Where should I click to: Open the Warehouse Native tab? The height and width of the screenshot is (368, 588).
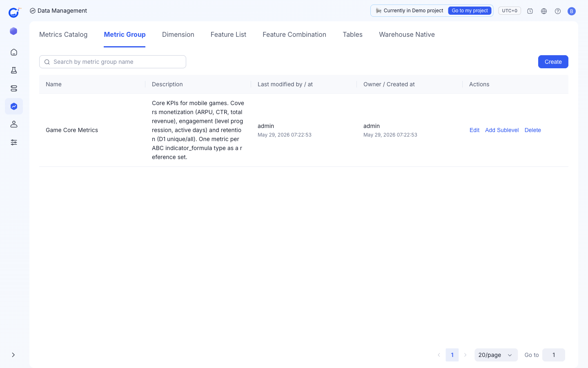(407, 34)
